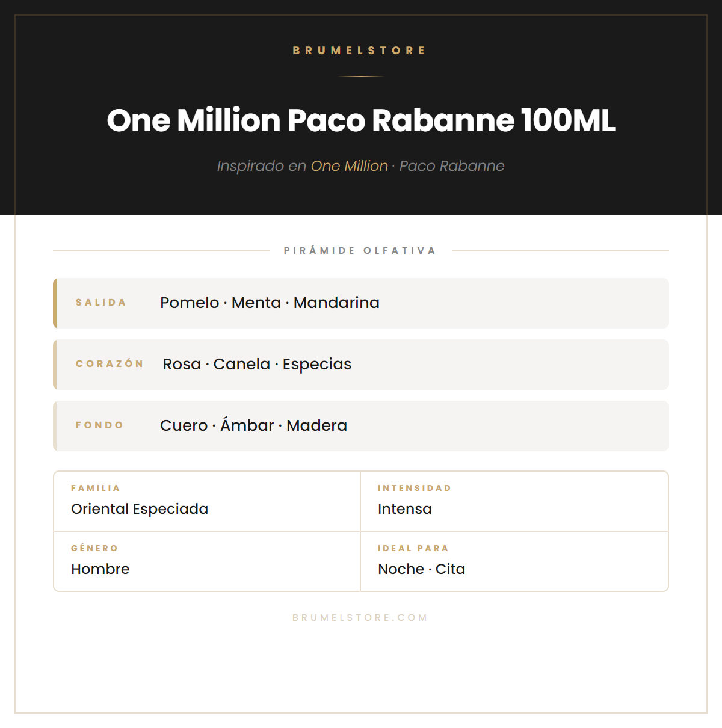The width and height of the screenshot is (722, 728).
Task: Click the value 'Hombre'
Action: coord(100,569)
